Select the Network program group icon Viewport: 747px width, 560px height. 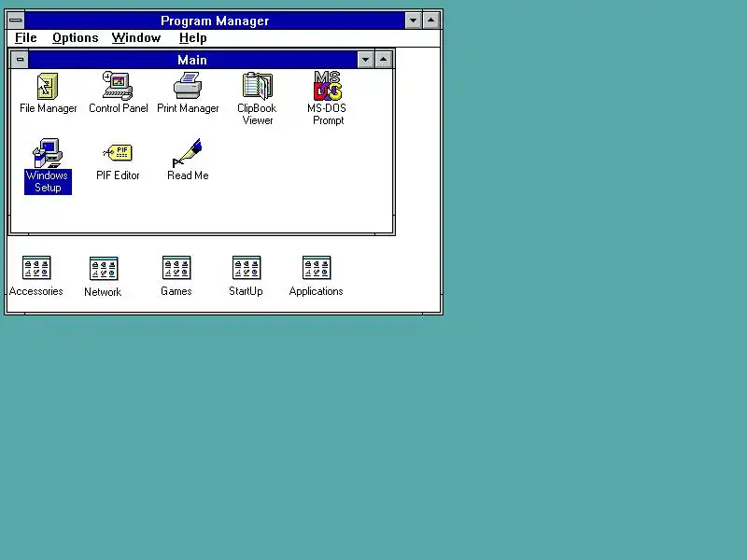(104, 269)
